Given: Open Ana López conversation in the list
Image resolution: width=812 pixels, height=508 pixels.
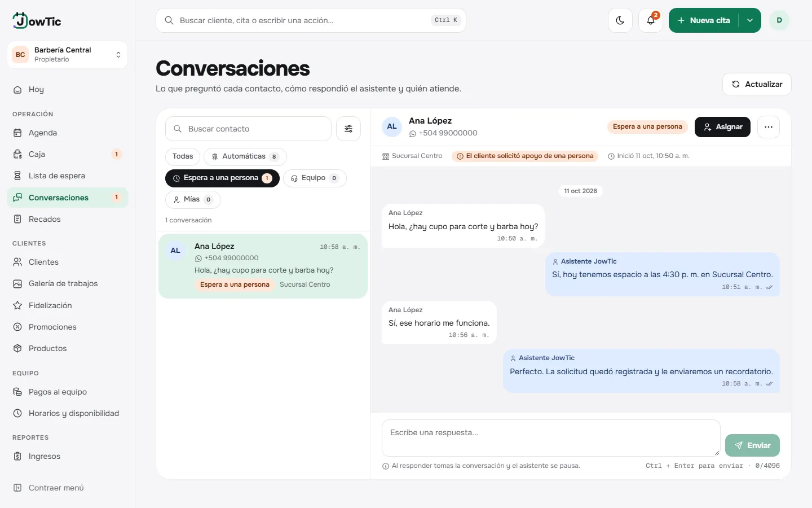Looking at the screenshot, I should tap(263, 266).
